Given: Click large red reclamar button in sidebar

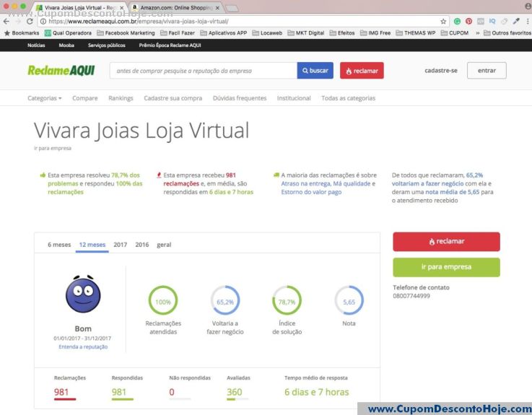Looking at the screenshot, I should [446, 242].
